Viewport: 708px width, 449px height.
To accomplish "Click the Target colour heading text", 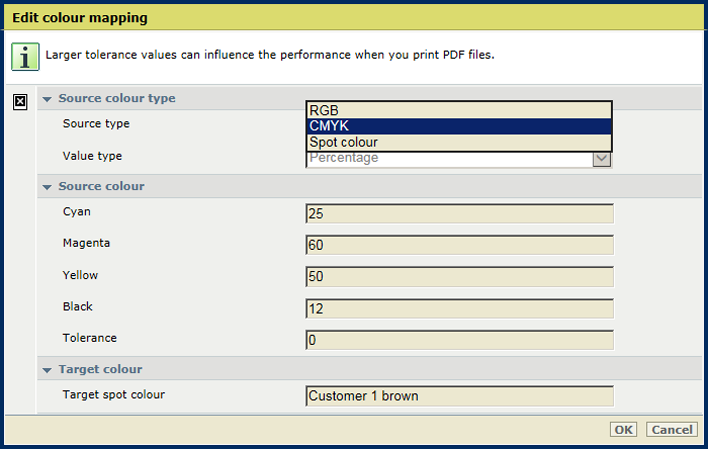I will [x=100, y=369].
